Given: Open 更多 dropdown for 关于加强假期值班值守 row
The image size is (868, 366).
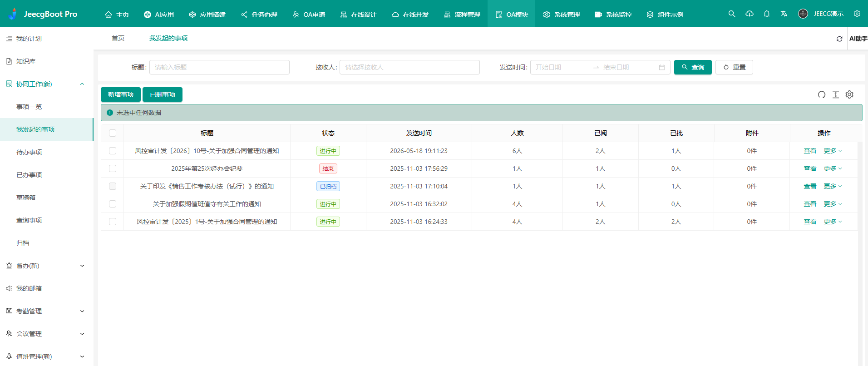Looking at the screenshot, I should click(833, 204).
